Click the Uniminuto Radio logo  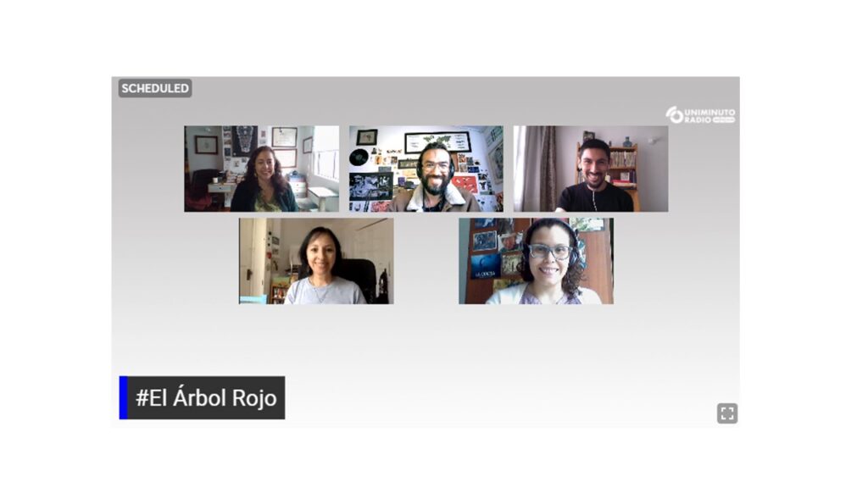point(700,115)
